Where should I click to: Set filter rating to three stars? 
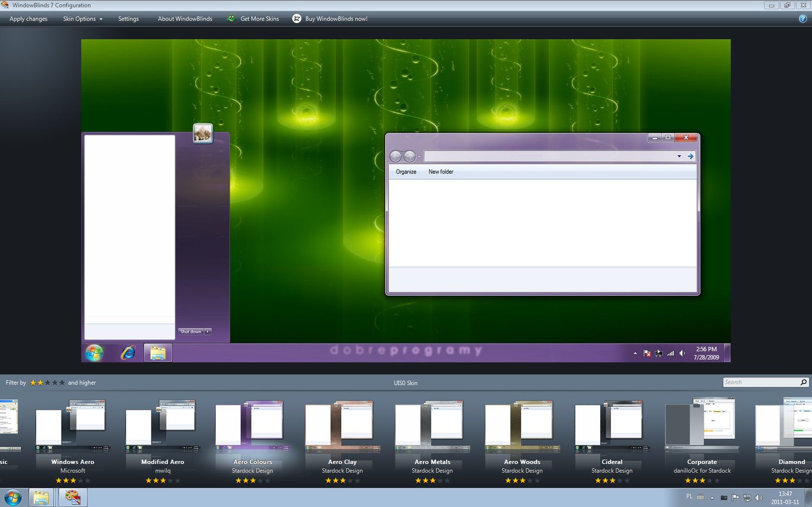(47, 383)
